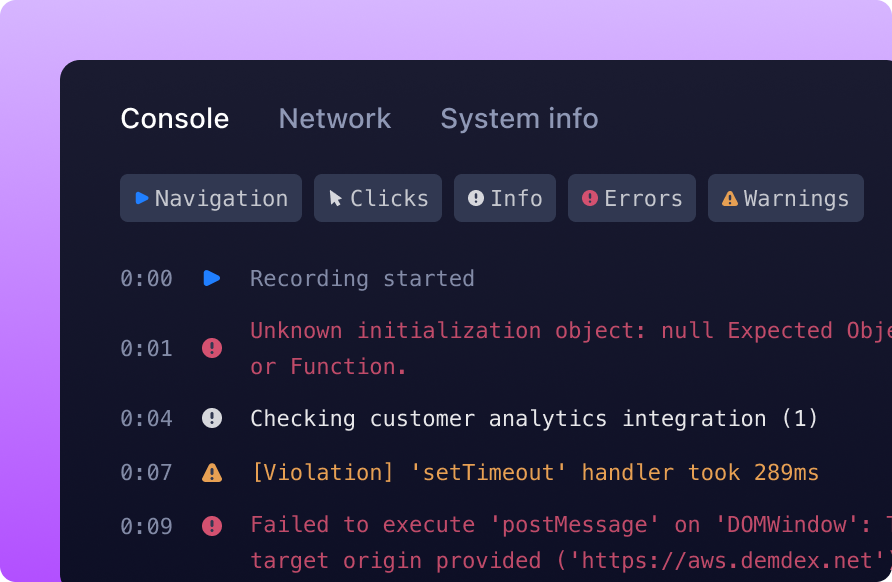892x582 pixels.
Task: Click the red error icon at 0:01
Action: coord(212,348)
